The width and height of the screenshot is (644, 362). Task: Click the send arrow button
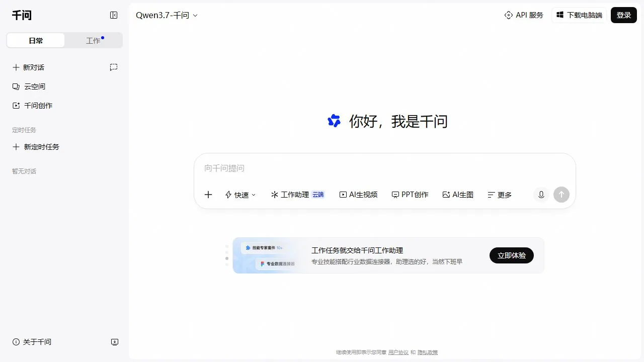pyautogui.click(x=561, y=195)
